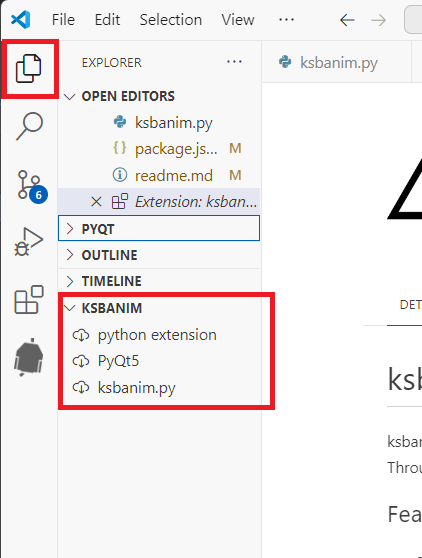Collapse the OPEN EDITORS section

point(159,96)
